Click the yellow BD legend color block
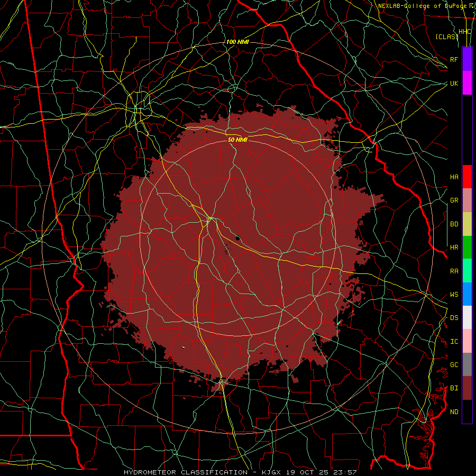 click(x=467, y=224)
